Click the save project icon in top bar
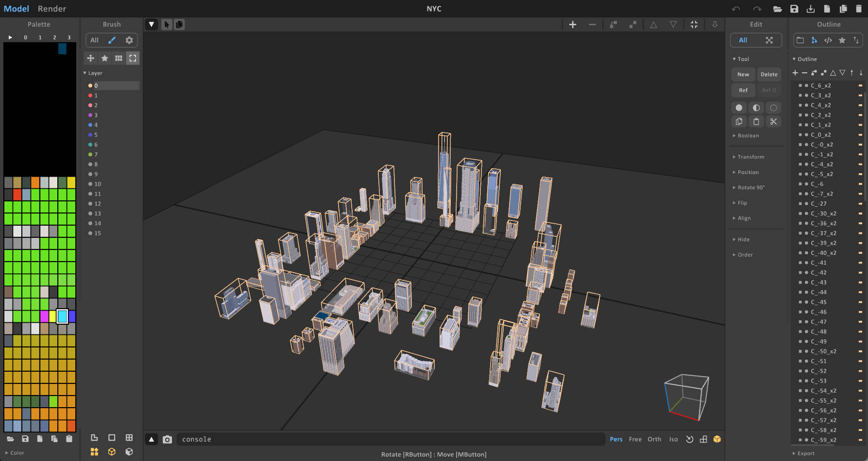 click(x=794, y=9)
